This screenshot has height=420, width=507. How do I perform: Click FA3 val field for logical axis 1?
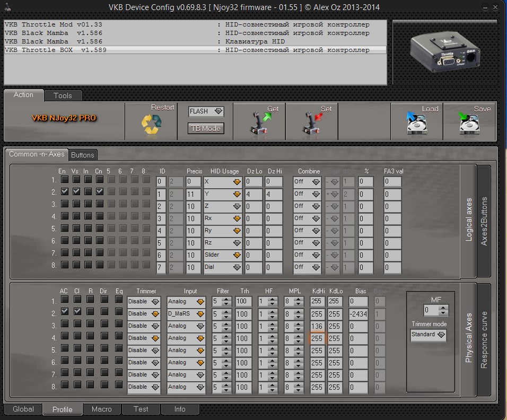pyautogui.click(x=392, y=182)
